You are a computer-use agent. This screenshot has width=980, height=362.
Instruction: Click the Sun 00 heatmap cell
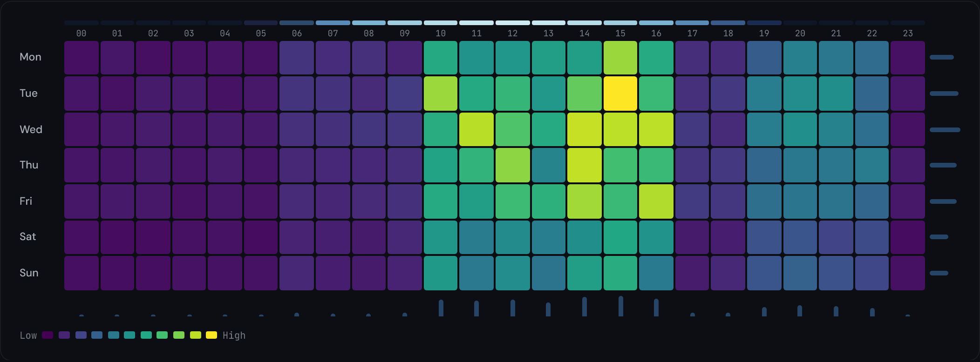coord(82,273)
